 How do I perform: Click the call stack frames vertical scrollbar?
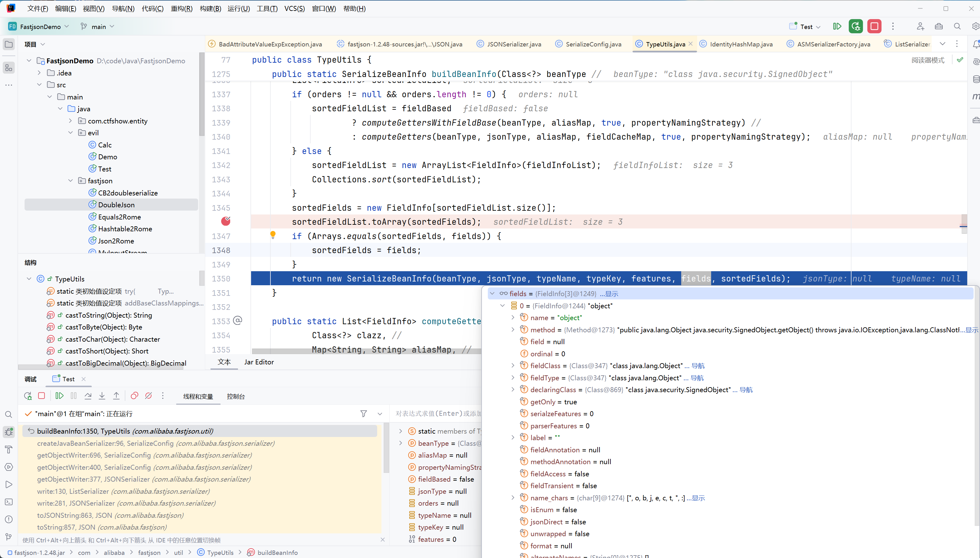pyautogui.click(x=386, y=448)
